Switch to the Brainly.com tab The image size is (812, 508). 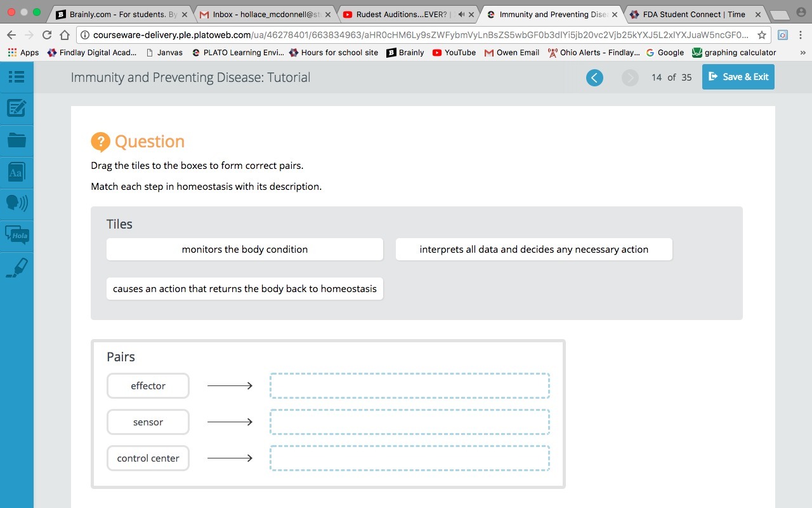pos(121,14)
